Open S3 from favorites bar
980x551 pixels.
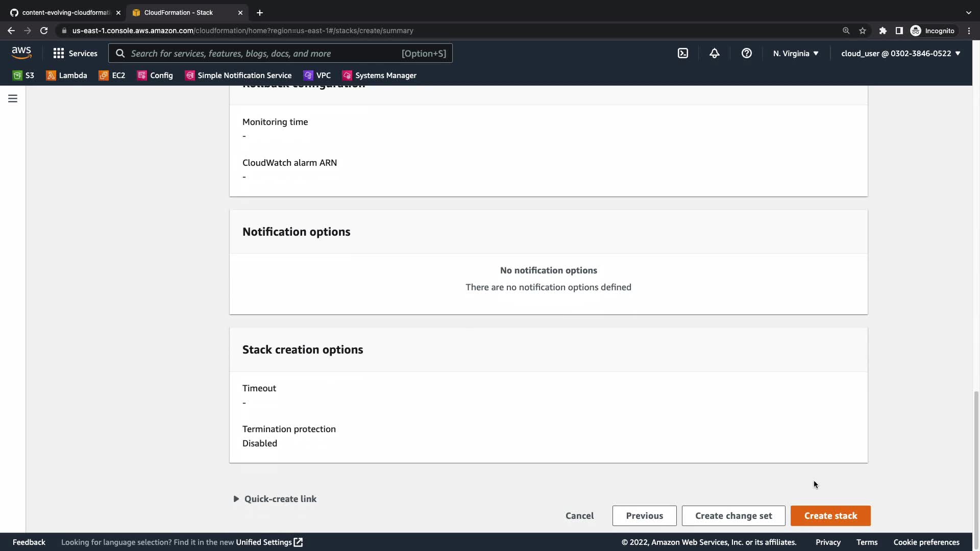click(23, 76)
